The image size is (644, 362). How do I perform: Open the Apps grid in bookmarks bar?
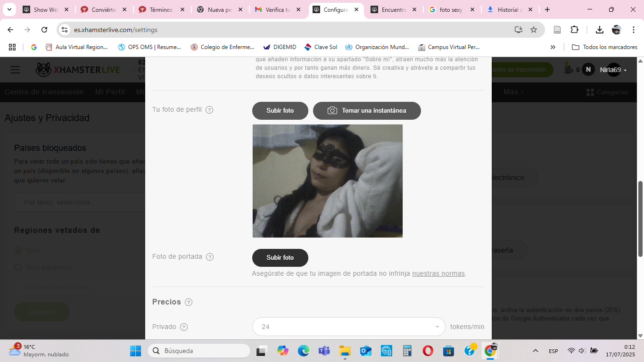click(x=12, y=47)
